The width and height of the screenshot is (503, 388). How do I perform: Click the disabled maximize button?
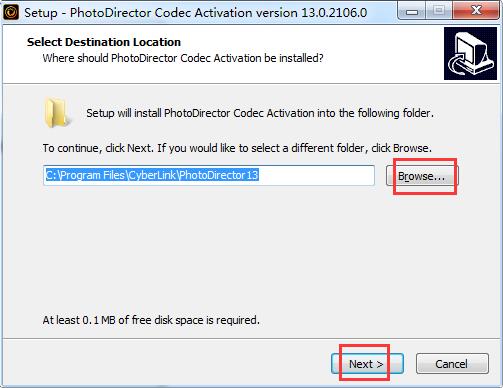point(439,11)
